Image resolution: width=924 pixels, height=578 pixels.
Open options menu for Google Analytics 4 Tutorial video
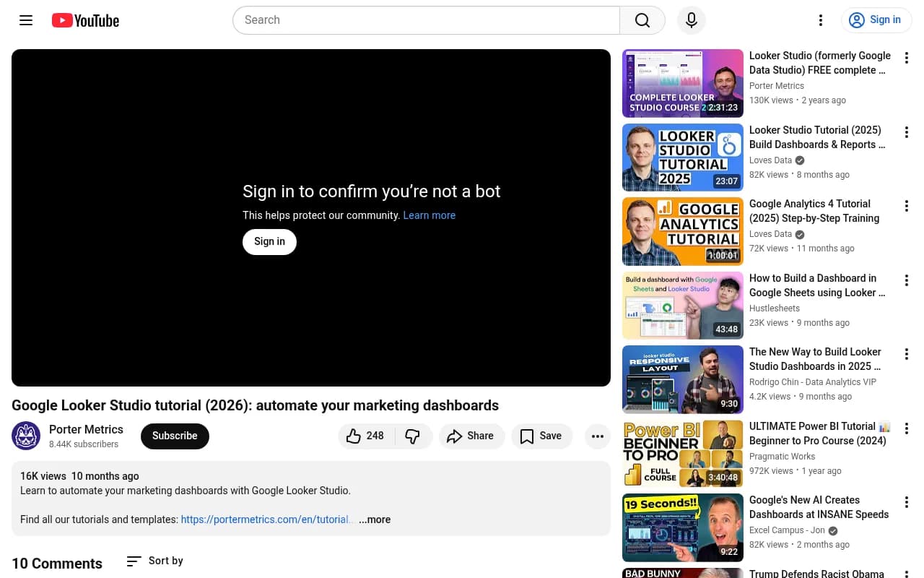(x=907, y=206)
